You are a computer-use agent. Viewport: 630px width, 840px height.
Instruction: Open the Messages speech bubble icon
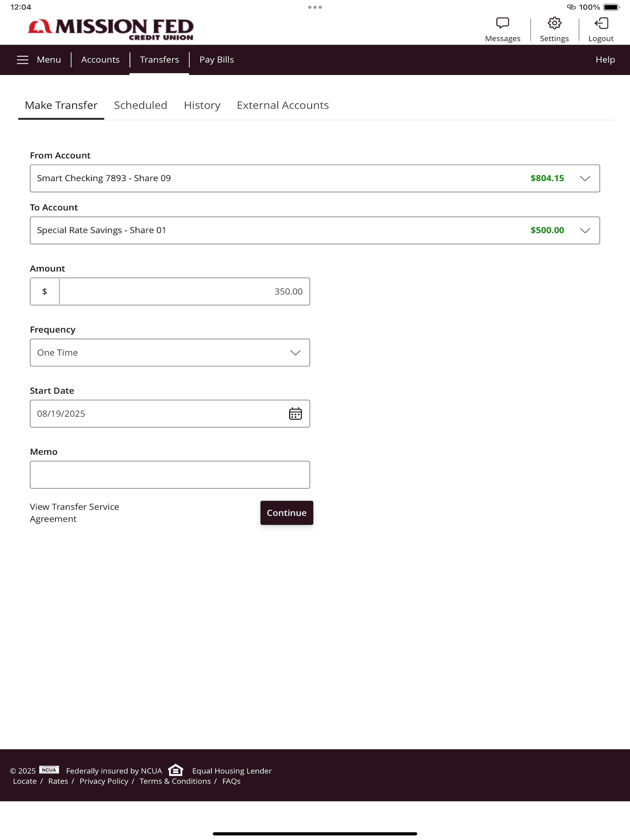coord(502,23)
